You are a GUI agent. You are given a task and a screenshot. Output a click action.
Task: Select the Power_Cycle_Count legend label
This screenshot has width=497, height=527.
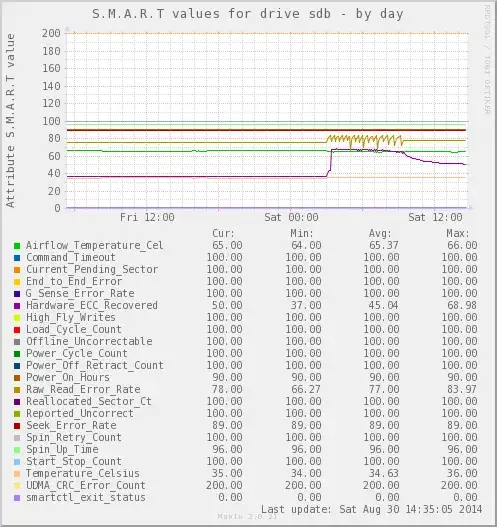tap(77, 354)
